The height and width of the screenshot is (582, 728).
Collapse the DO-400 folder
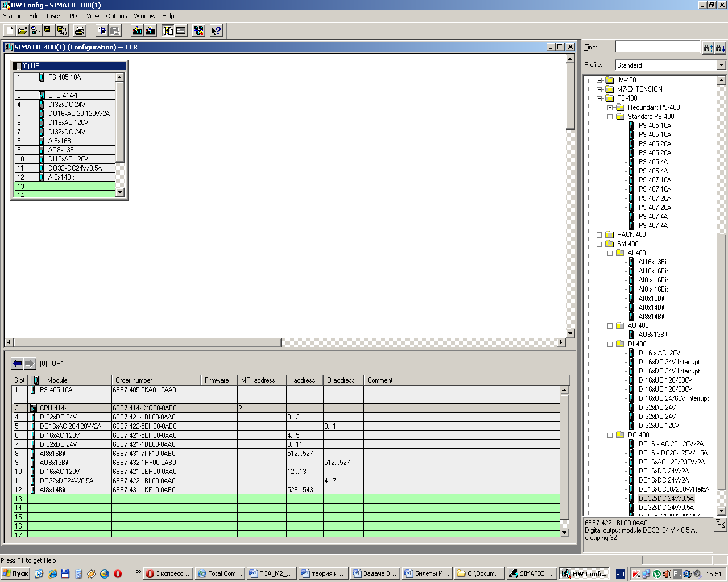[x=610, y=435]
